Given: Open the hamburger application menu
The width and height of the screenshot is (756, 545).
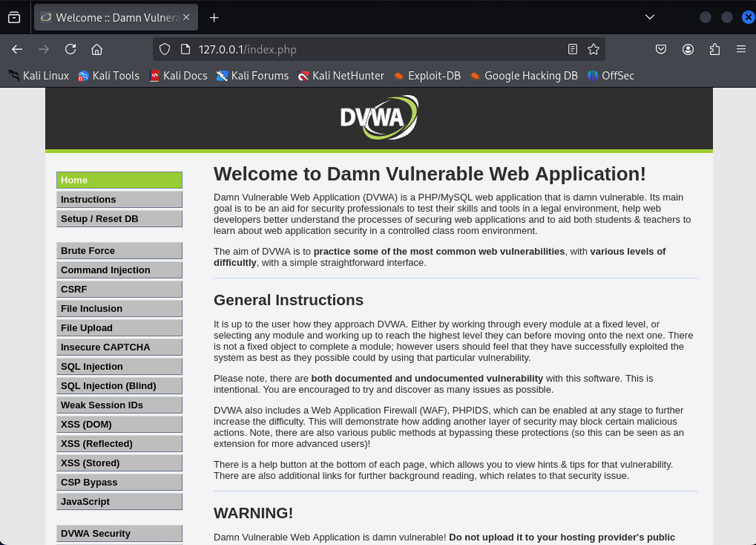Looking at the screenshot, I should [741, 49].
